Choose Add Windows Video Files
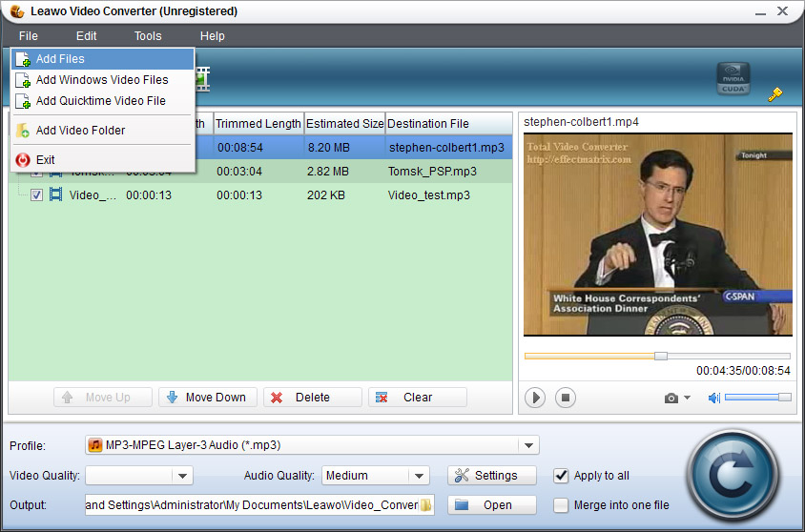Viewport: 805px width, 532px height. click(x=103, y=80)
